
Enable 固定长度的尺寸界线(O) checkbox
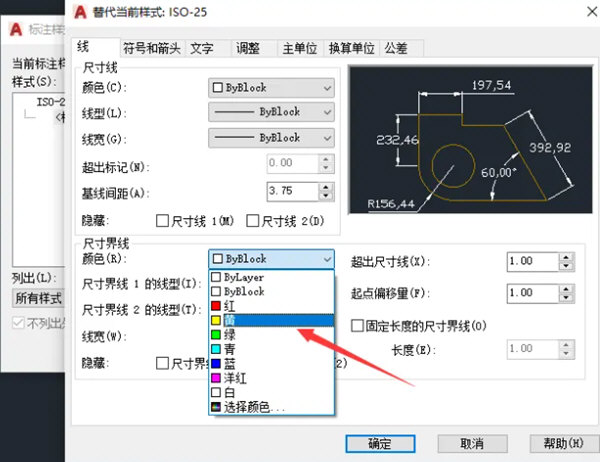pos(357,326)
